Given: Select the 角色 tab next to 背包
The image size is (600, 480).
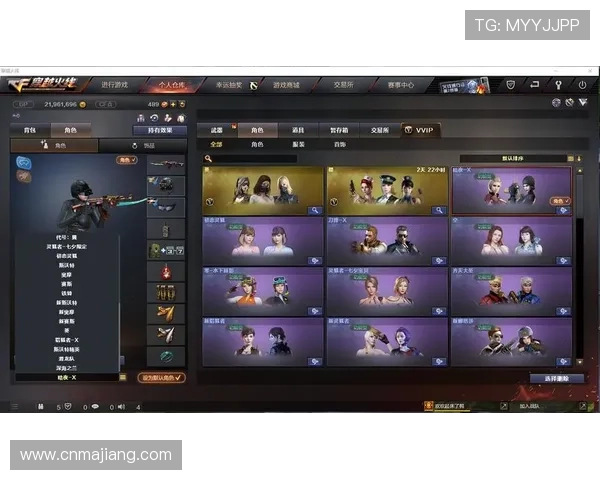Looking at the screenshot, I should pyautogui.click(x=70, y=130).
